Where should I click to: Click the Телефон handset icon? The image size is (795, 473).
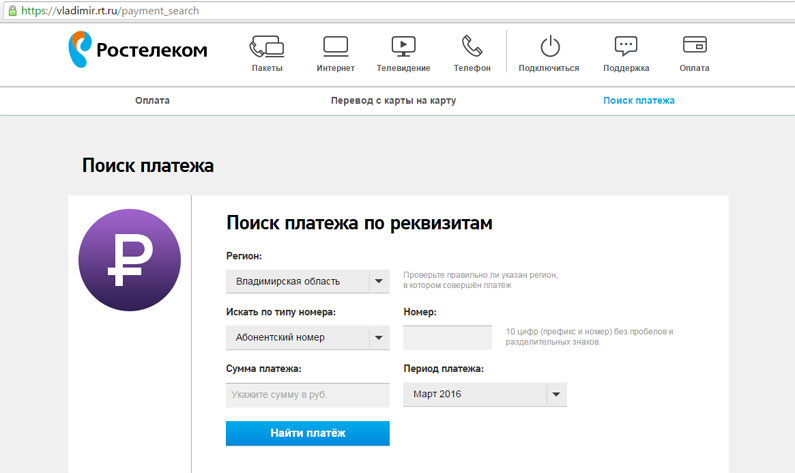click(472, 46)
